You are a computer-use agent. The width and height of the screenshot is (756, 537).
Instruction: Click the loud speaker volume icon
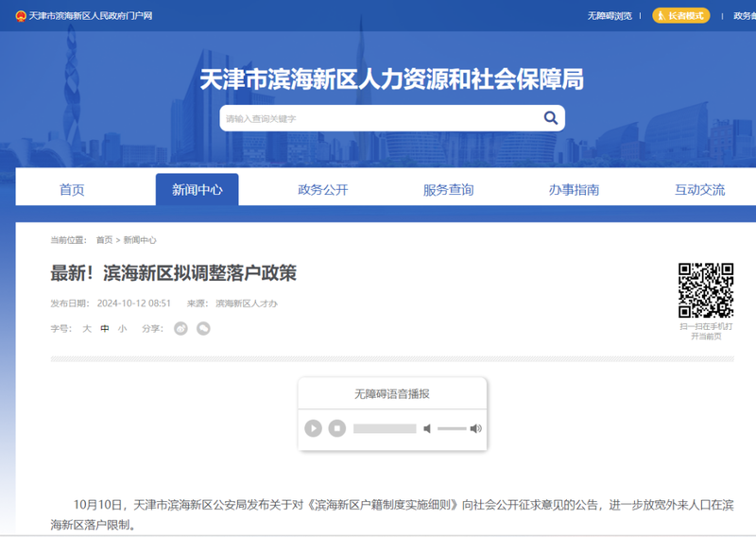[x=475, y=428]
